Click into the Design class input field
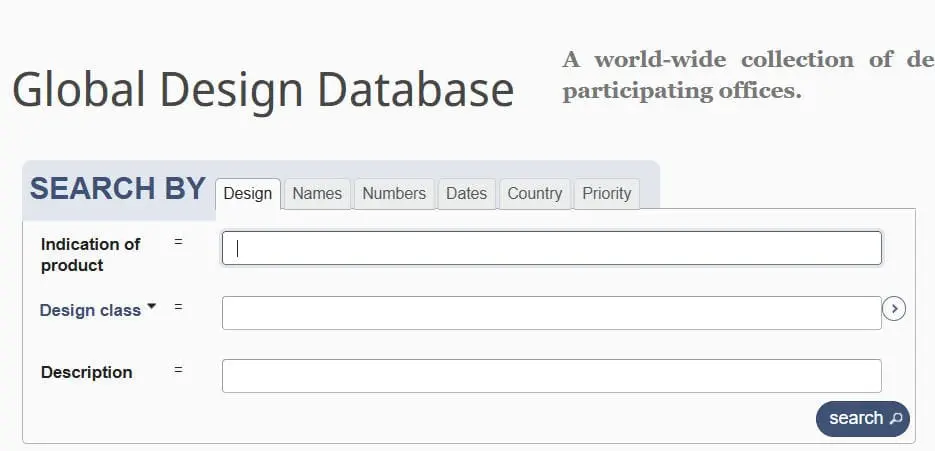 tap(551, 313)
